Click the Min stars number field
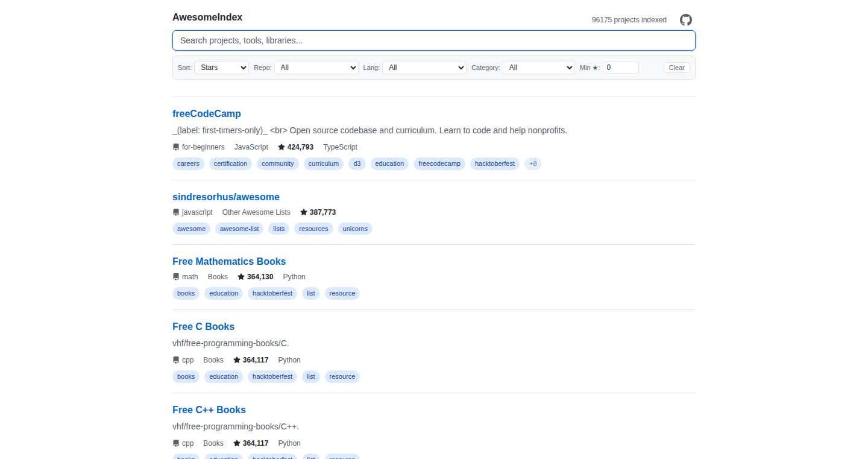 [x=621, y=68]
